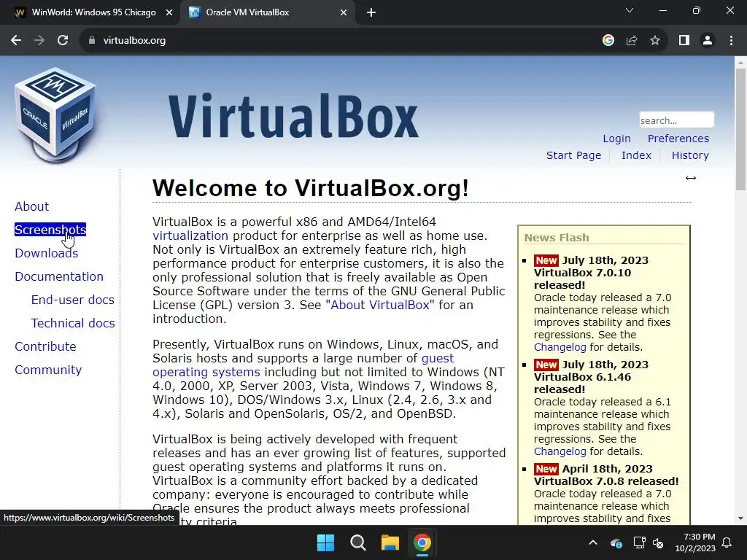
Task: Open the notification bell icon
Action: point(727,542)
